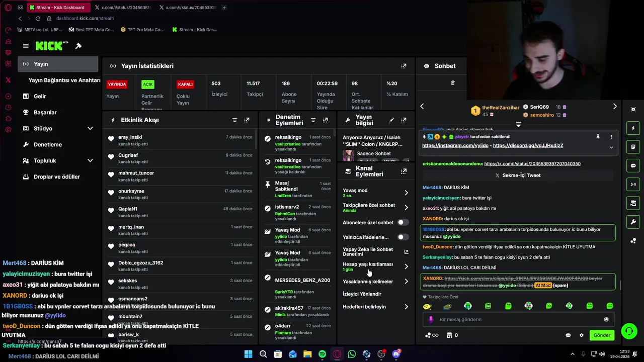
Task: Open Hedefleri belirleyin options
Action: click(406, 307)
